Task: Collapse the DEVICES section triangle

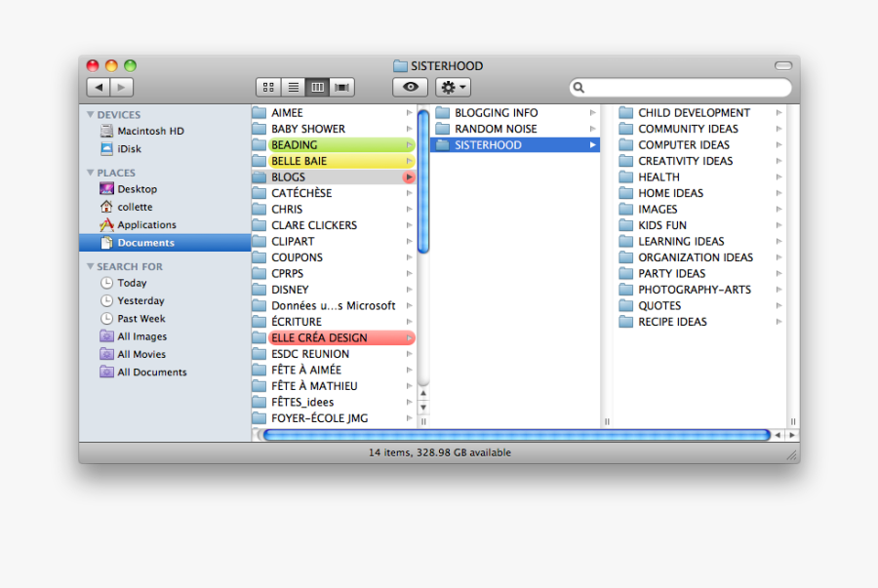Action: 90,115
